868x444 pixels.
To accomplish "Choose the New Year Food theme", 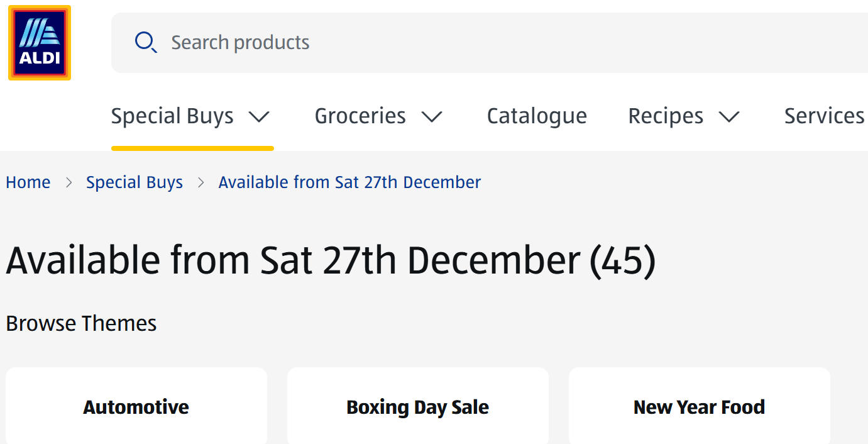I will coord(700,407).
